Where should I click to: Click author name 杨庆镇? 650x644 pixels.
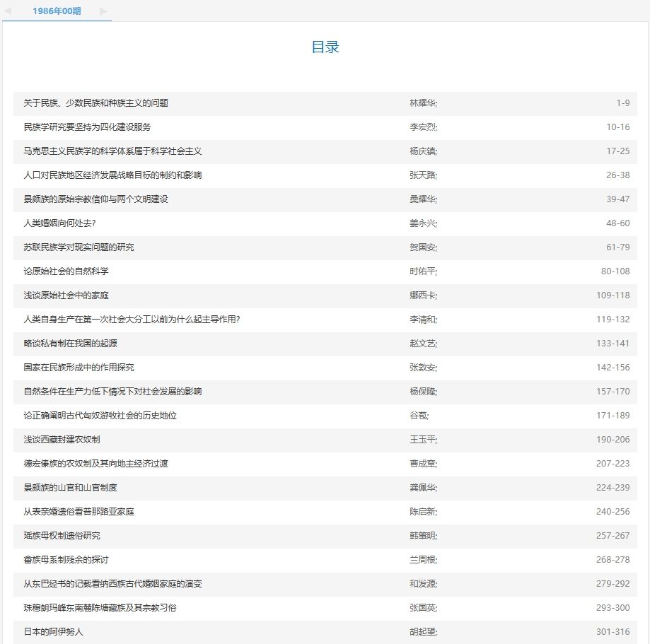tap(422, 151)
